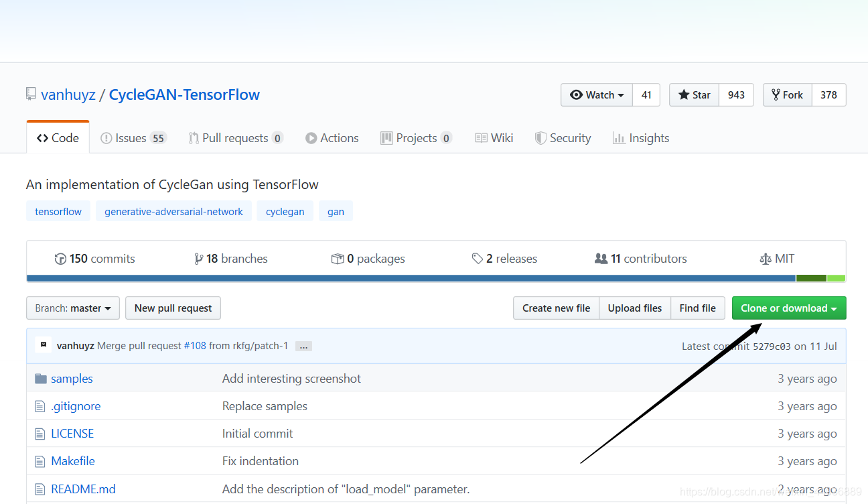The width and height of the screenshot is (868, 504).
Task: Click the Create new file button
Action: 557,308
